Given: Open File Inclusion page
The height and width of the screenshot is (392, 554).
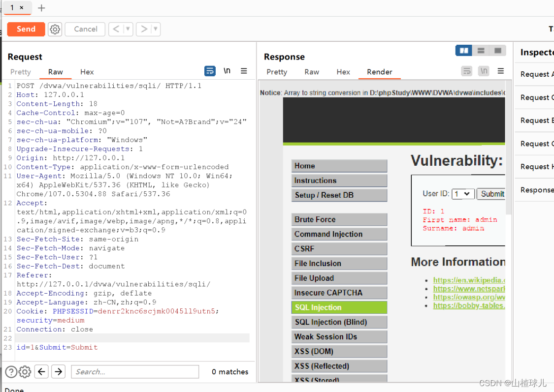Looking at the screenshot, I should [339, 264].
